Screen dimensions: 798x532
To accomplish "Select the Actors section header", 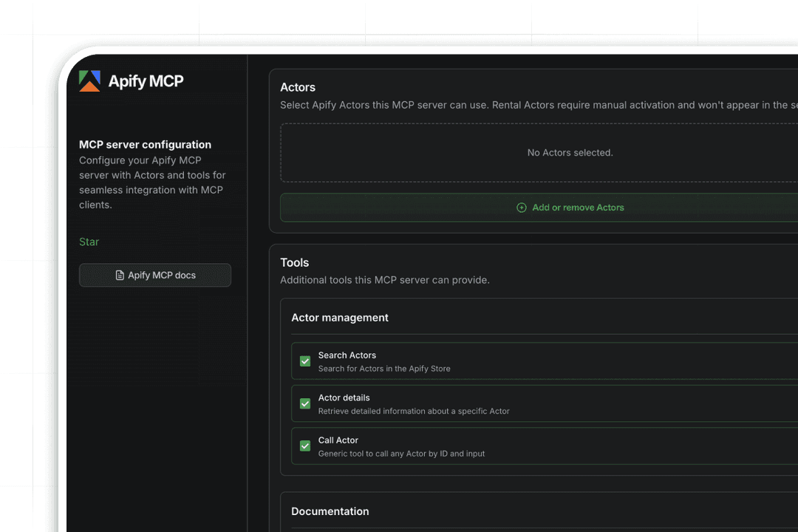I will [298, 87].
